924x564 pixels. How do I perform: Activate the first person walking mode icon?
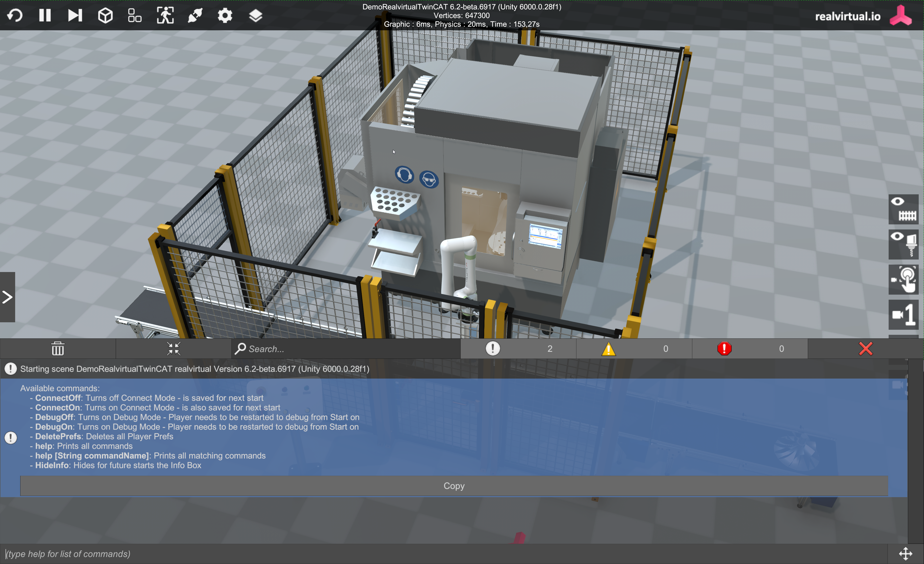coord(165,15)
